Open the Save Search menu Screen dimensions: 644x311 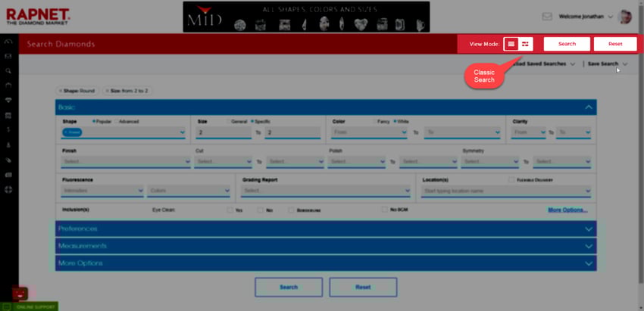pos(607,64)
